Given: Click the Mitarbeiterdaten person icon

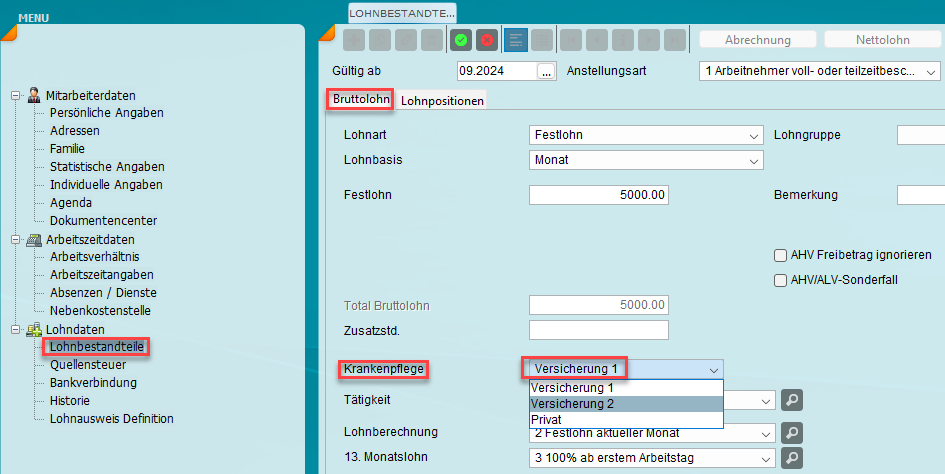Looking at the screenshot, I should (x=33, y=95).
